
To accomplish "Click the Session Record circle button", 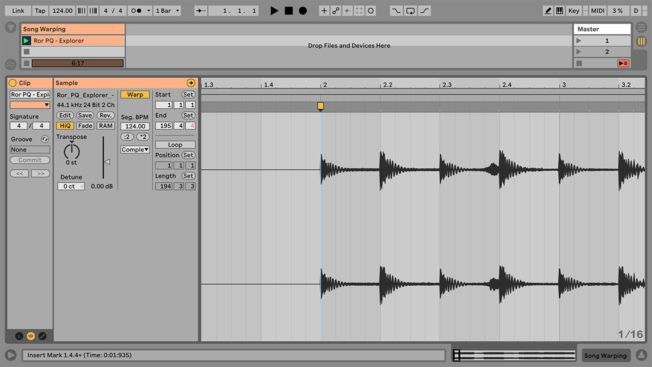I will click(x=370, y=11).
